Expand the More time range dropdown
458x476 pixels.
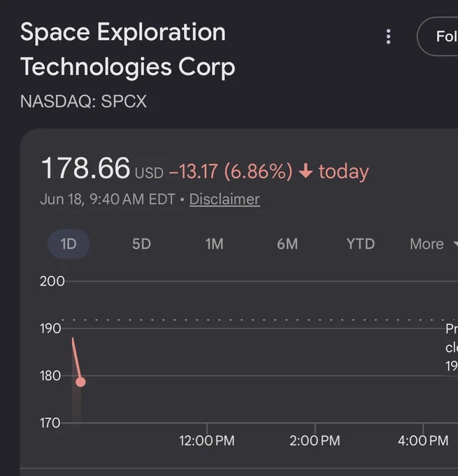tap(433, 244)
